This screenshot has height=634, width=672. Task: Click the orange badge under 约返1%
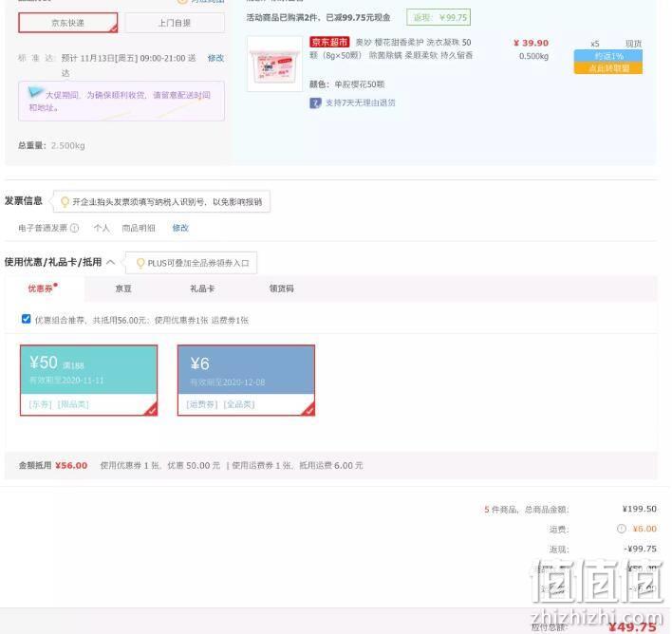(x=608, y=68)
